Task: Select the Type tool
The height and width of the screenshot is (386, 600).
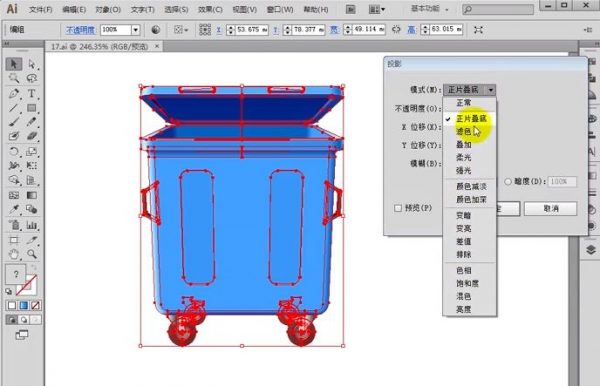Action: tap(32, 93)
